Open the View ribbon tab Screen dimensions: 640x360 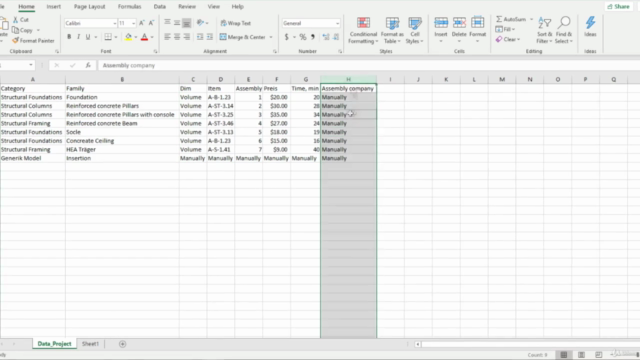click(x=213, y=7)
